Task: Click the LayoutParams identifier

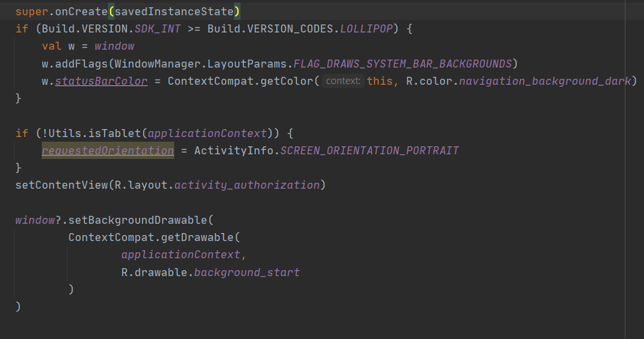Action: click(x=247, y=64)
